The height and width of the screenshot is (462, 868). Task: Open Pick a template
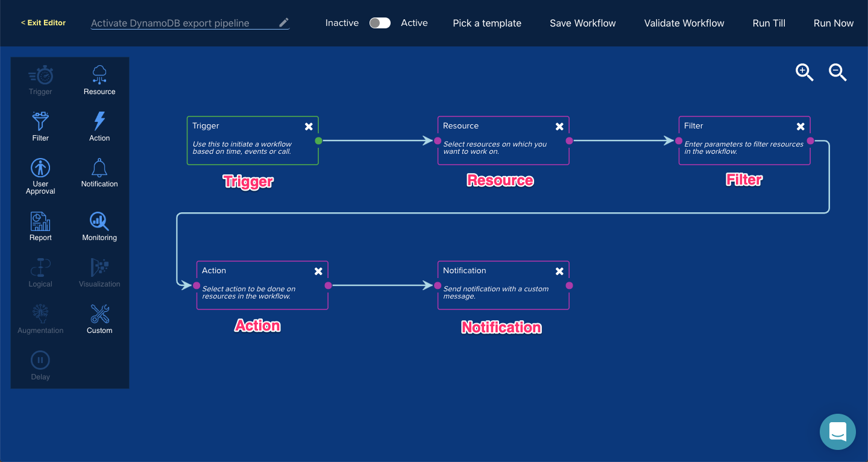point(487,23)
